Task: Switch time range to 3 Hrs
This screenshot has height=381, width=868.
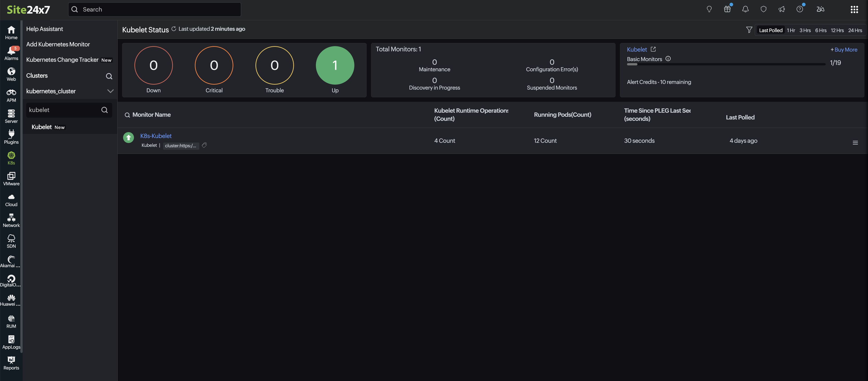Action: (x=805, y=30)
